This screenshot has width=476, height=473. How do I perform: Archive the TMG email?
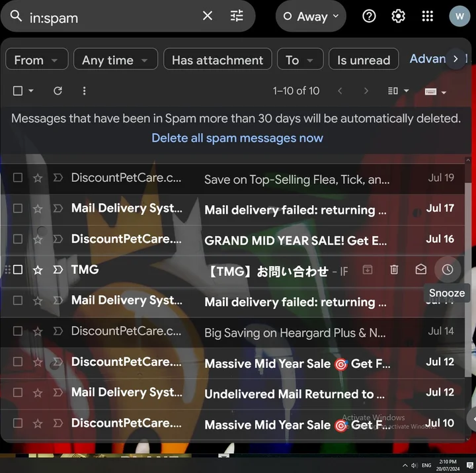(368, 269)
